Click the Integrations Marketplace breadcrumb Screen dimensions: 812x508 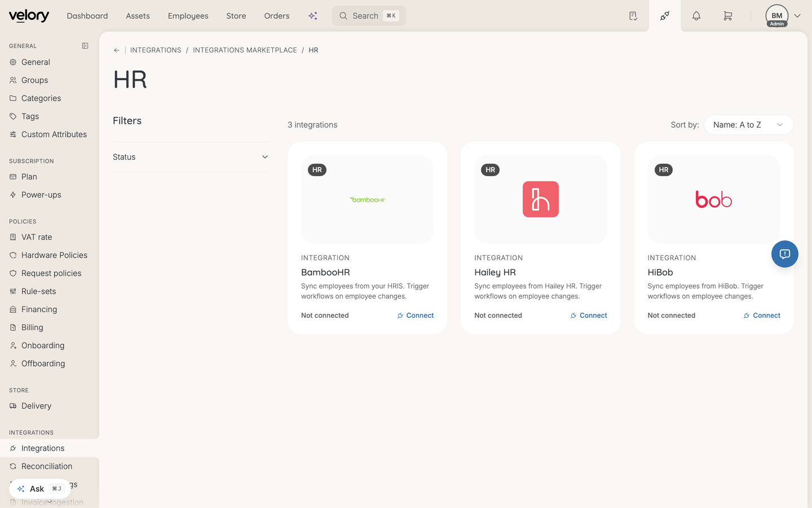click(245, 50)
